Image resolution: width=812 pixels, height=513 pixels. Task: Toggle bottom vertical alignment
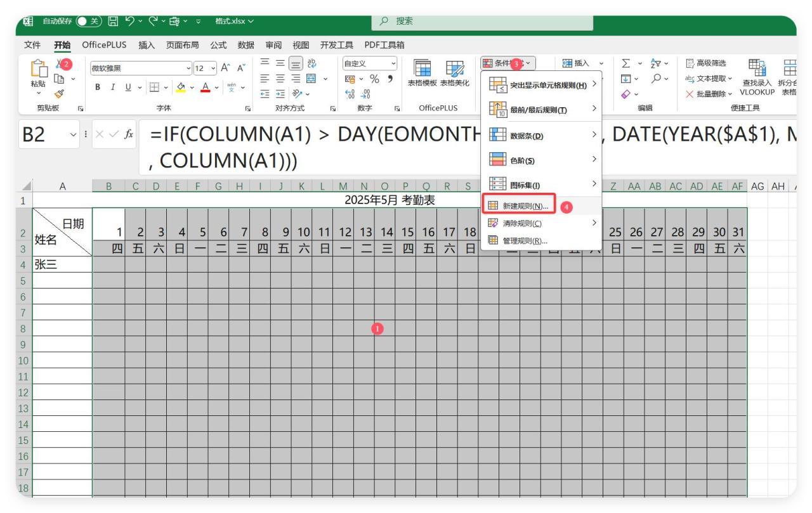coord(296,63)
